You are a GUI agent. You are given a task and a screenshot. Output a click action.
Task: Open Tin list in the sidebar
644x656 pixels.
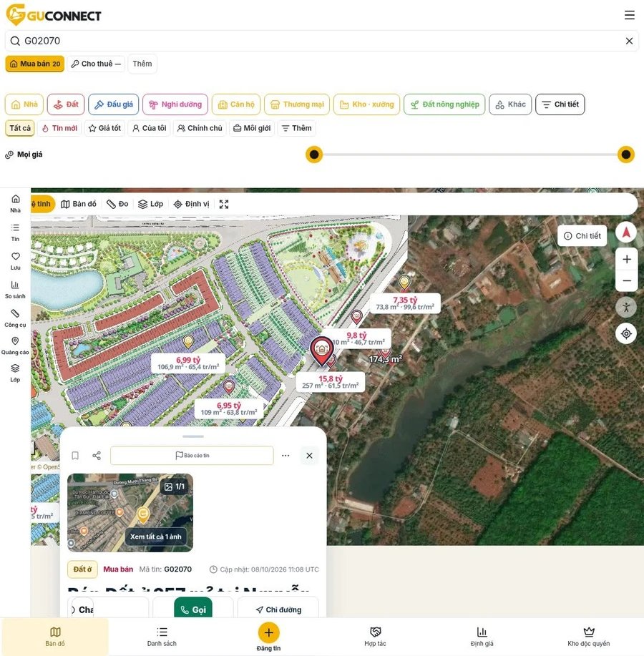click(16, 232)
